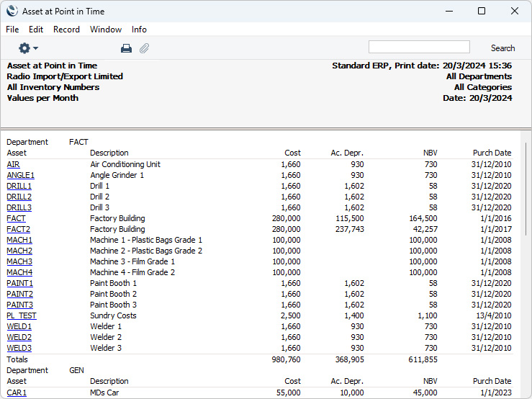This screenshot has width=532, height=399.
Task: Click the printer icon
Action: click(126, 48)
